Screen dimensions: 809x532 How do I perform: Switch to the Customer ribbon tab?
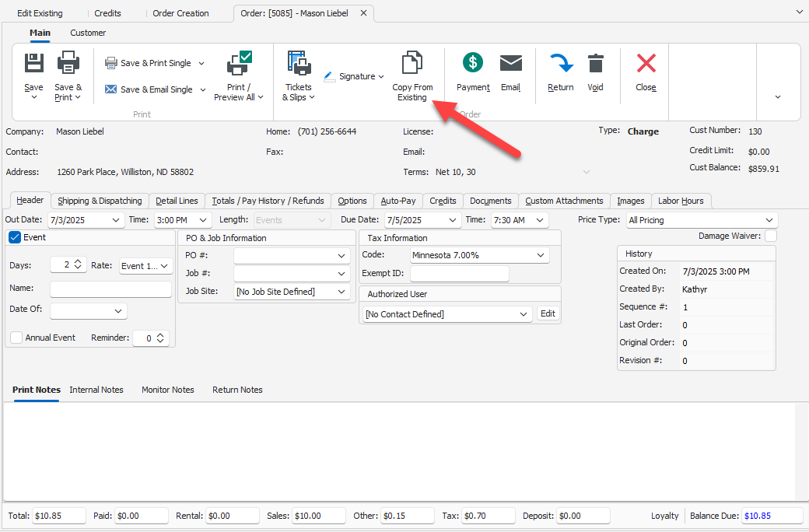click(88, 33)
